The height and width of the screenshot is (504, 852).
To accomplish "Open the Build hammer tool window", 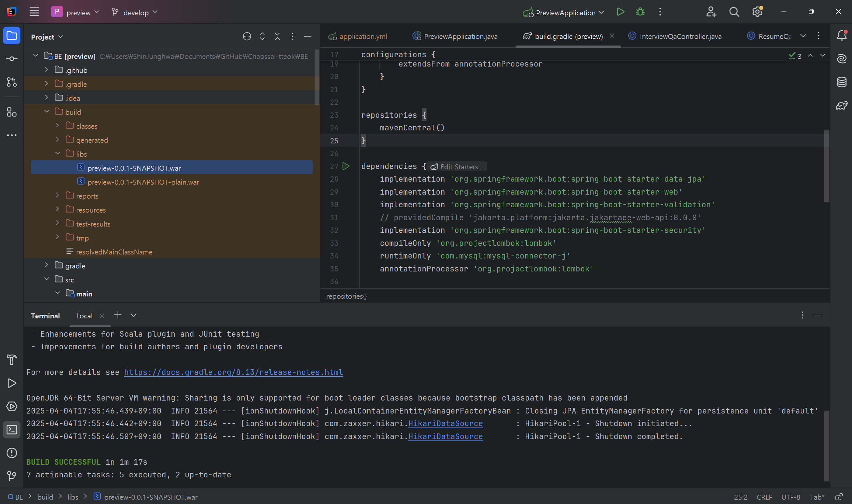I will click(12, 360).
